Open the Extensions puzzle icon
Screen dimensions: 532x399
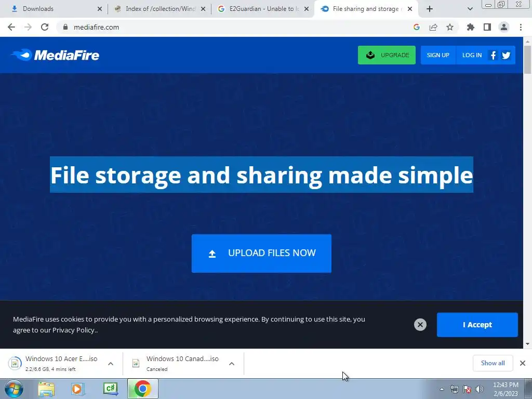471,27
